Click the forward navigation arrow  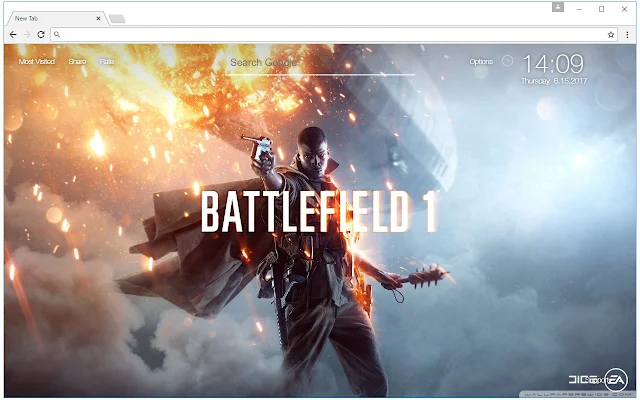point(27,35)
